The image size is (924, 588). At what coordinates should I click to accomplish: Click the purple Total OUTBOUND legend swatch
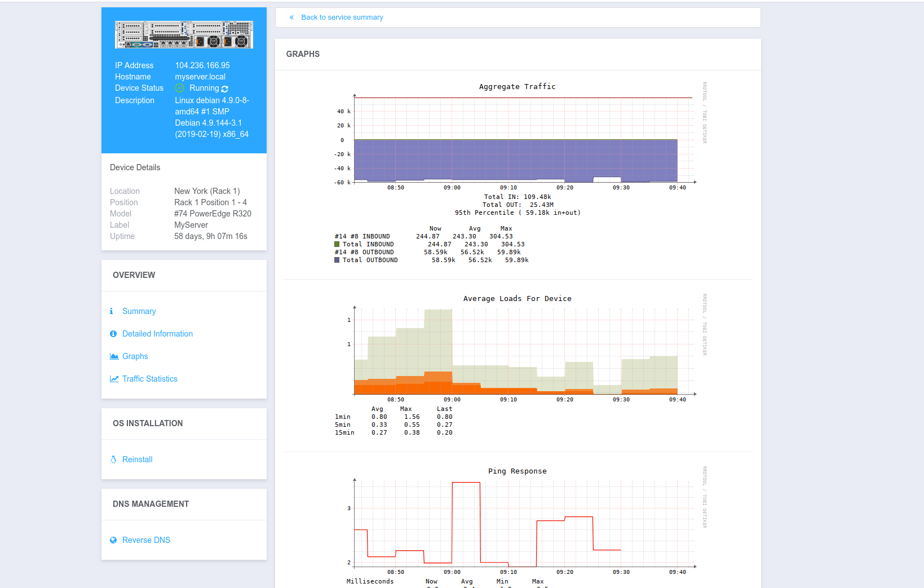pyautogui.click(x=337, y=260)
